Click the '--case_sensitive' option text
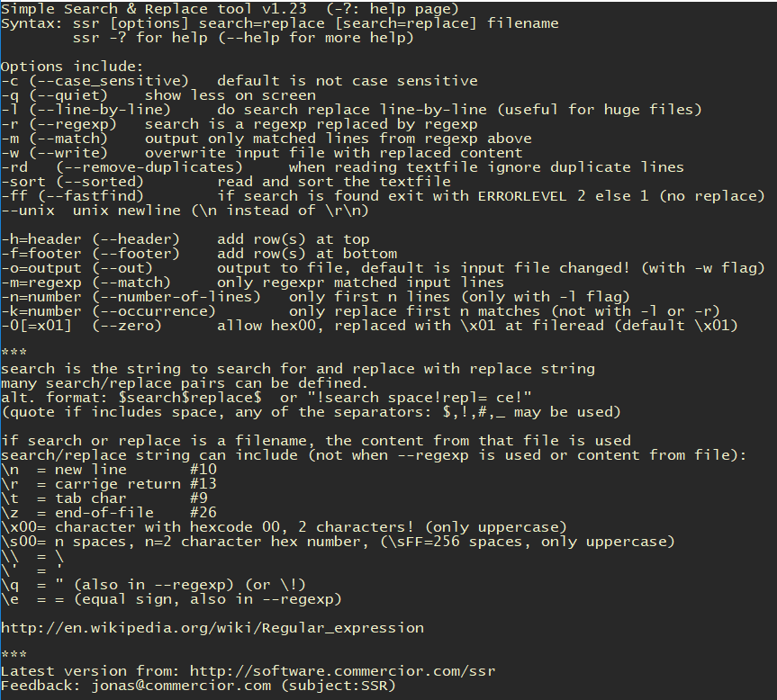 pos(109,81)
